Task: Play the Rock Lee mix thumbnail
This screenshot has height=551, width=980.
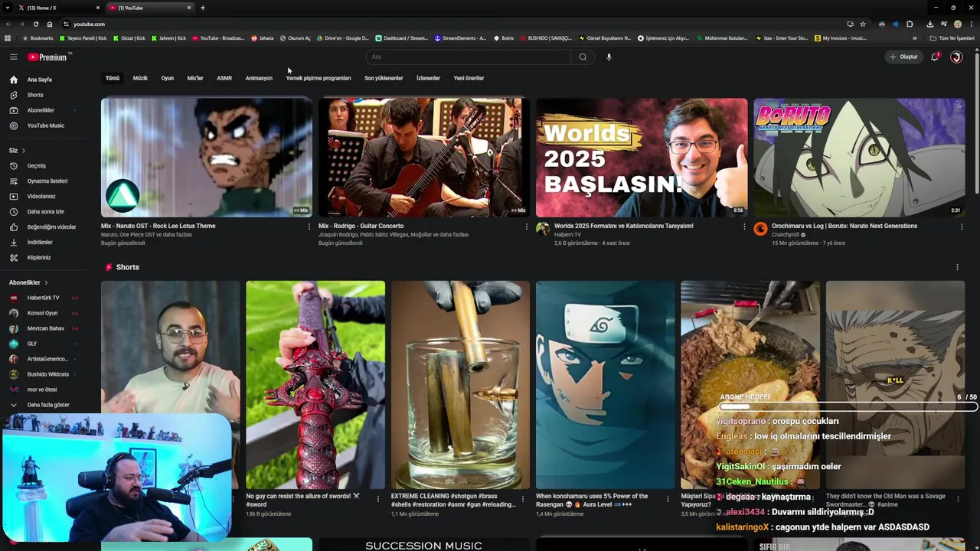Action: point(207,158)
